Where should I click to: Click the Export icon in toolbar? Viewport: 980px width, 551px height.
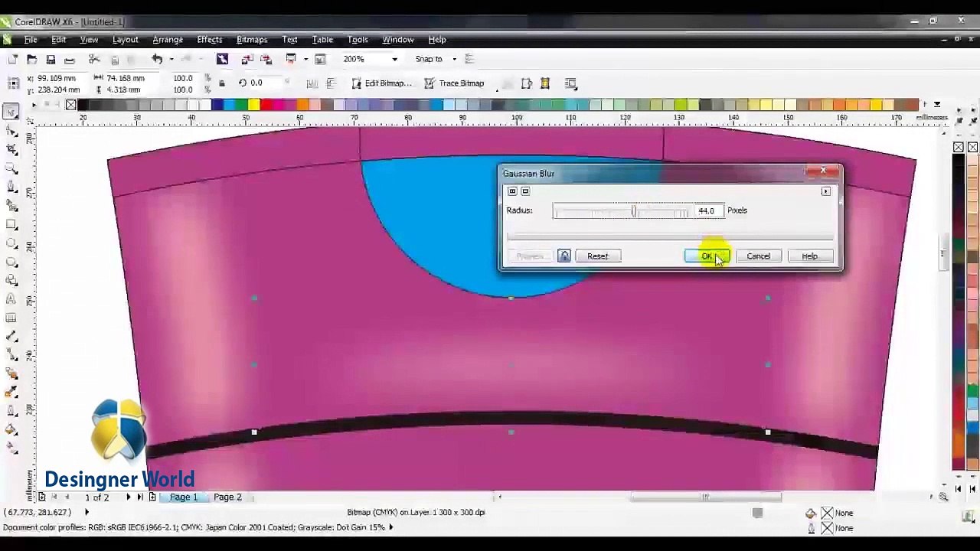(266, 59)
